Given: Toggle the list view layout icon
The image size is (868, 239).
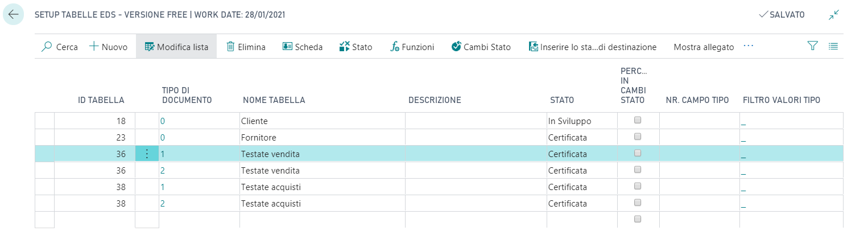Looking at the screenshot, I should point(833,47).
